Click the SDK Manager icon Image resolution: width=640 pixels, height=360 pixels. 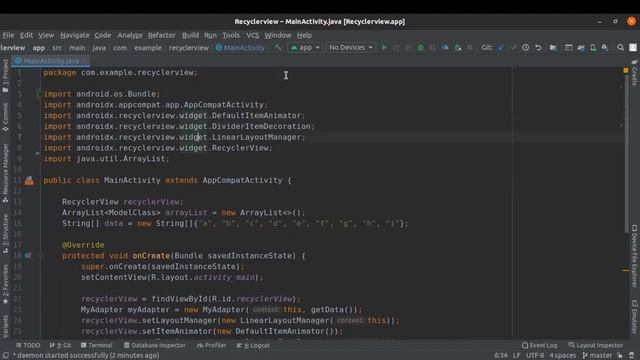click(x=605, y=48)
